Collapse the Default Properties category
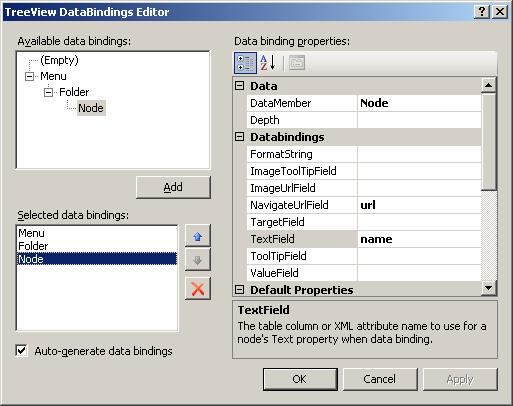This screenshot has height=406, width=513. coord(239,290)
